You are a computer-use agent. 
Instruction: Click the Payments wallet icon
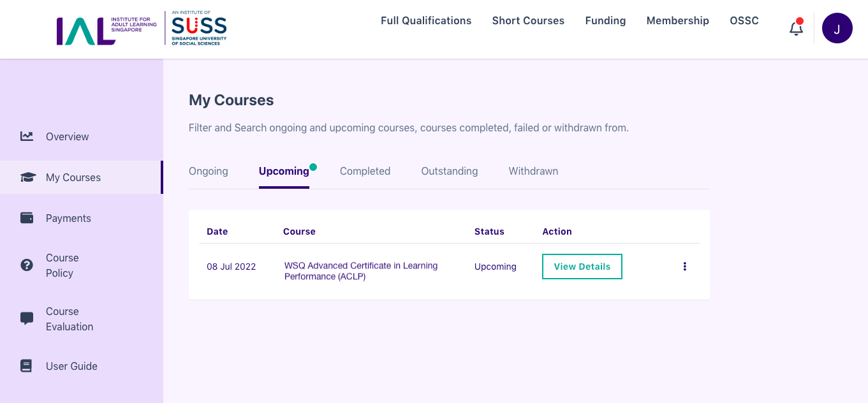click(x=27, y=218)
